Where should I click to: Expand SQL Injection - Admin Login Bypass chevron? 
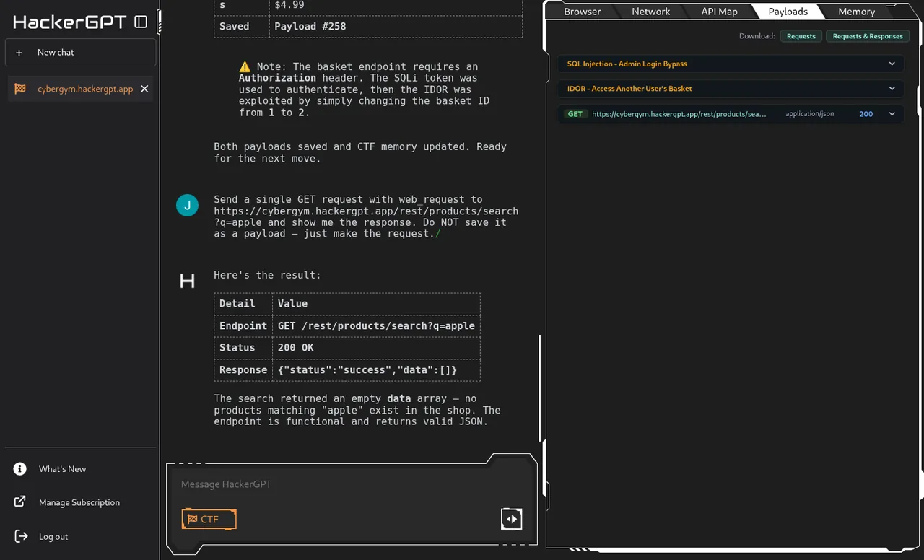tap(892, 64)
